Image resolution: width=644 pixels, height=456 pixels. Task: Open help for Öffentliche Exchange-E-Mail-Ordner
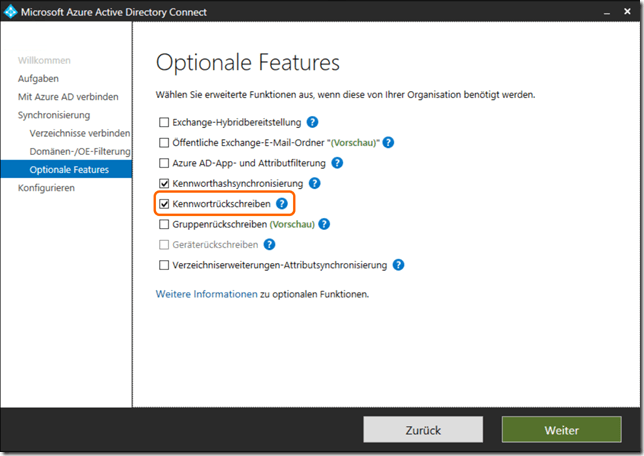(x=389, y=143)
